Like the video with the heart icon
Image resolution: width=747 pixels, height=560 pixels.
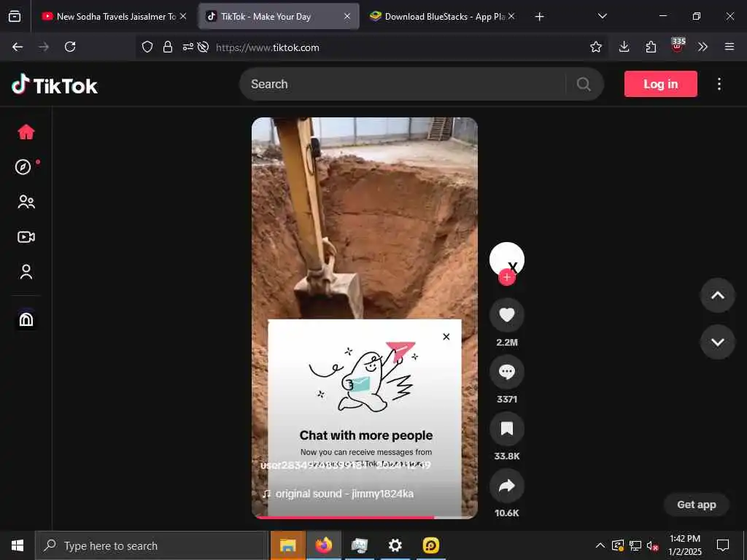(x=507, y=315)
